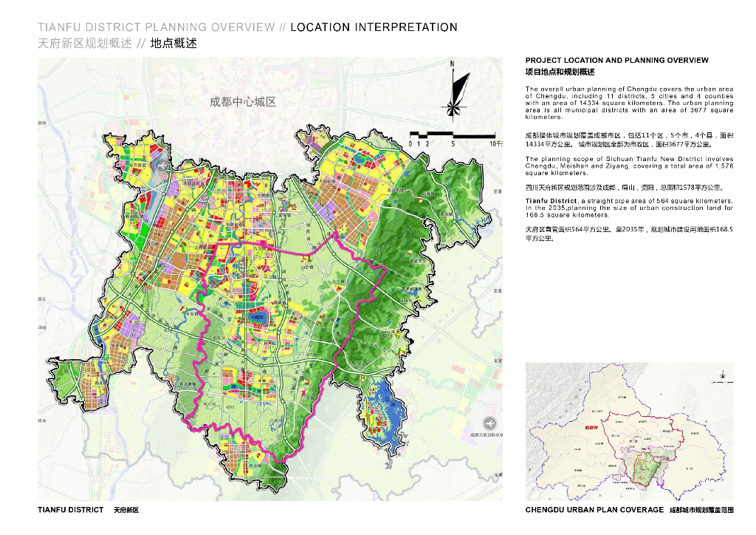Click the PROJECT LOCATION AND PLANNING OVERVIEW heading
Screen dimensions: 756x535
(x=616, y=60)
